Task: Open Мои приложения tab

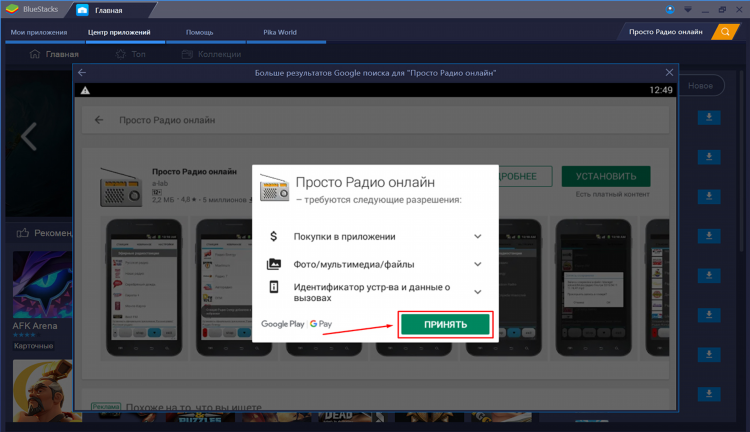Action: click(39, 33)
